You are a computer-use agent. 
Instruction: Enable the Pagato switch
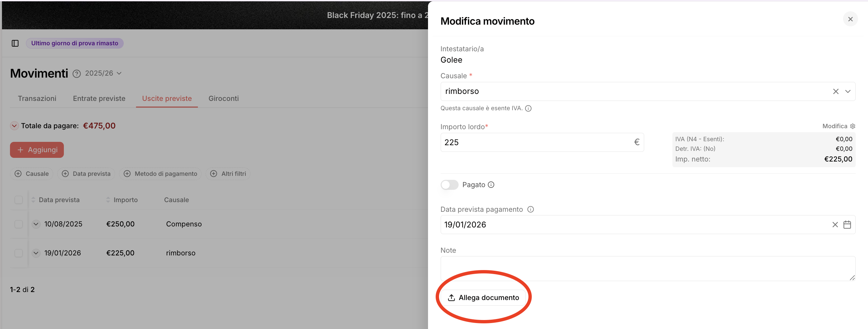pyautogui.click(x=450, y=185)
